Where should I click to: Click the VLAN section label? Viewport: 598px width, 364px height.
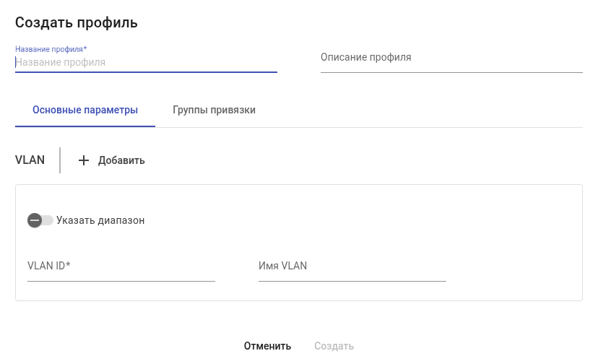30,160
